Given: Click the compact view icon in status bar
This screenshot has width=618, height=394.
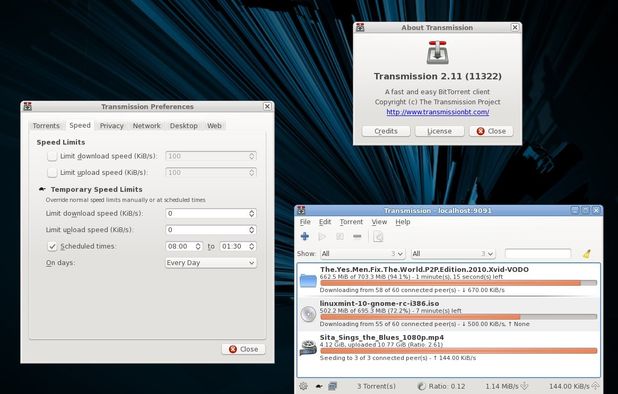Looking at the screenshot, I should point(333,386).
